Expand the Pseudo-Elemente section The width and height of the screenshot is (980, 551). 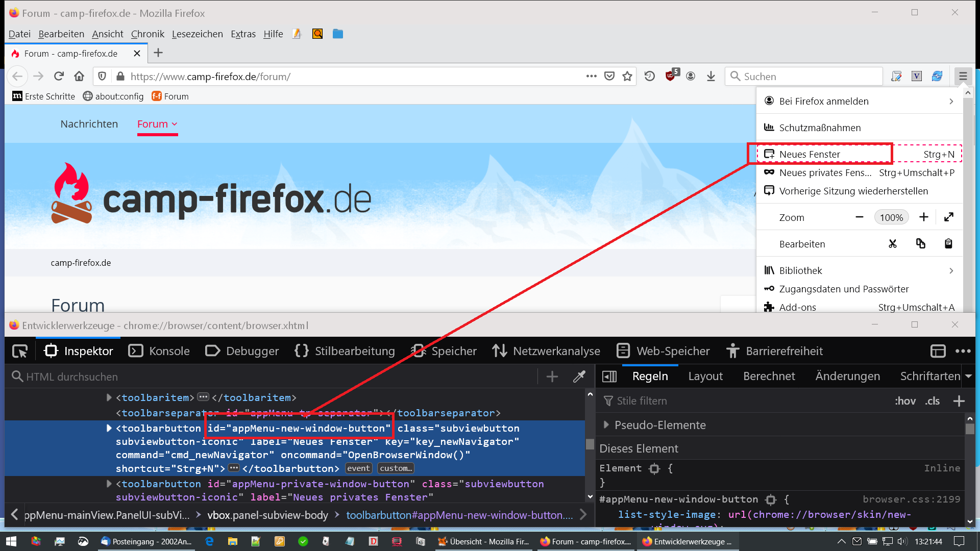click(x=606, y=425)
